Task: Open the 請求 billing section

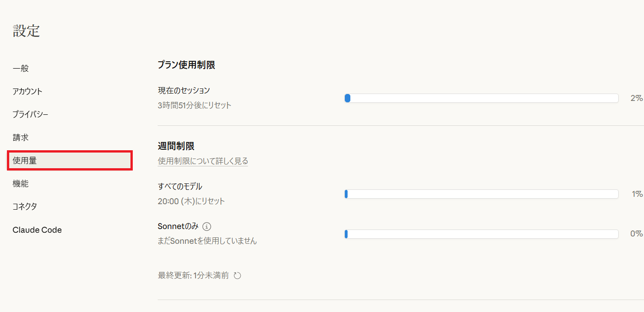Action: 21,137
